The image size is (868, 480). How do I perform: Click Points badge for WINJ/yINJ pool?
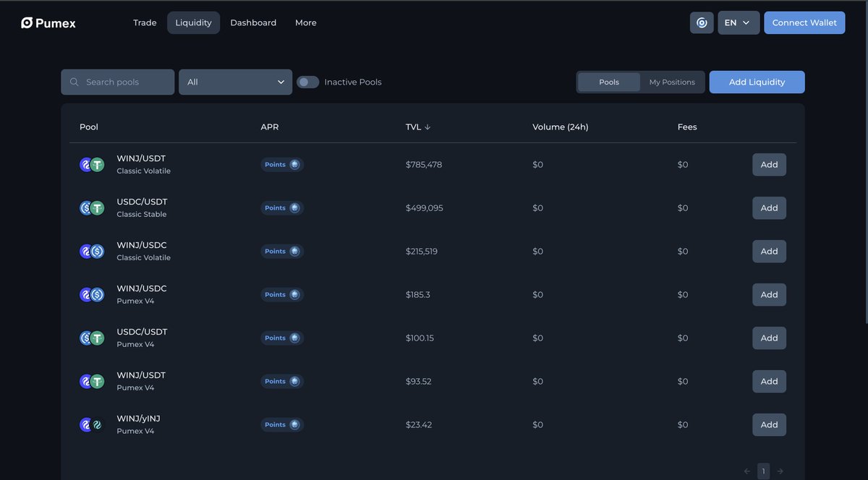(x=282, y=425)
